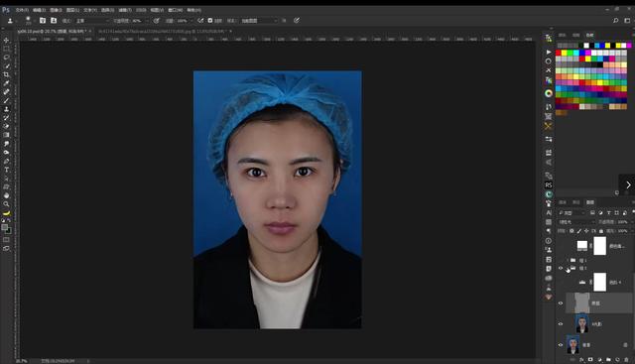Viewport: 635px width, 364px height.
Task: Toggle Quick Mask mode
Action: pos(6,240)
